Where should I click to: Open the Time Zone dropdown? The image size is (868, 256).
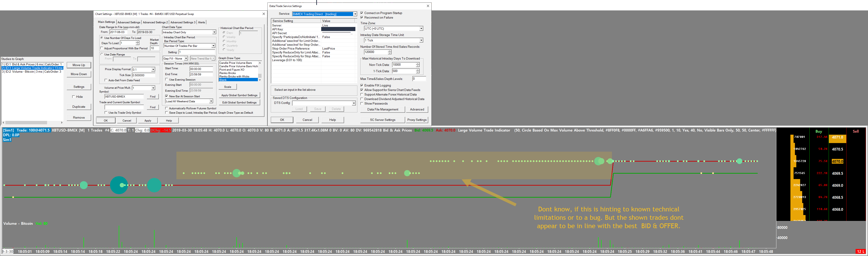(421, 29)
